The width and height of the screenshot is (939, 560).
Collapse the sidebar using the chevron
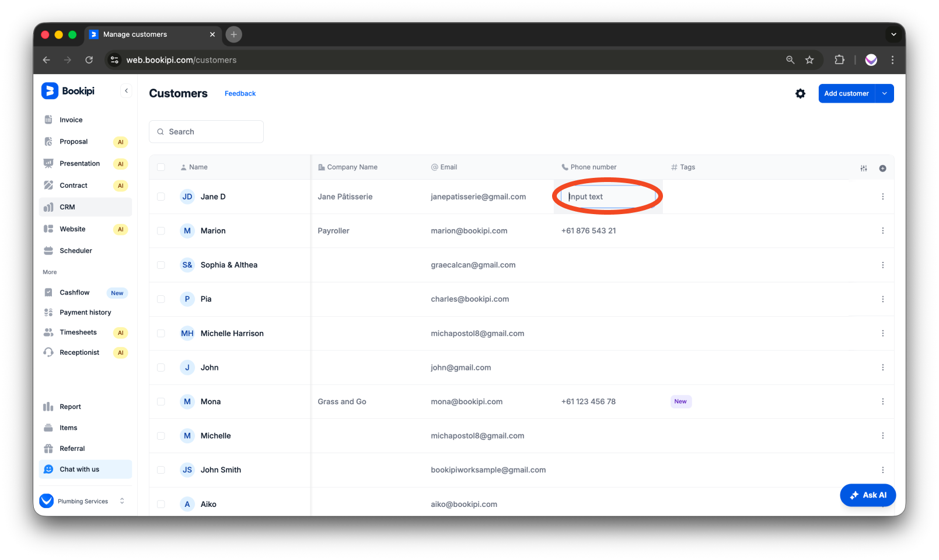tap(126, 90)
